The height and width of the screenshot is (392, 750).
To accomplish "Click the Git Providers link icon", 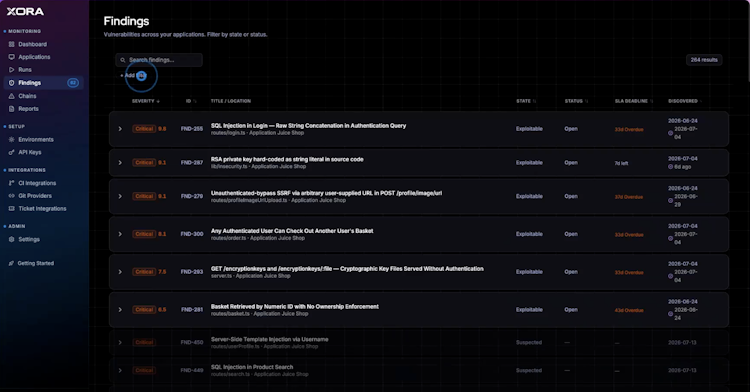I will click(11, 196).
